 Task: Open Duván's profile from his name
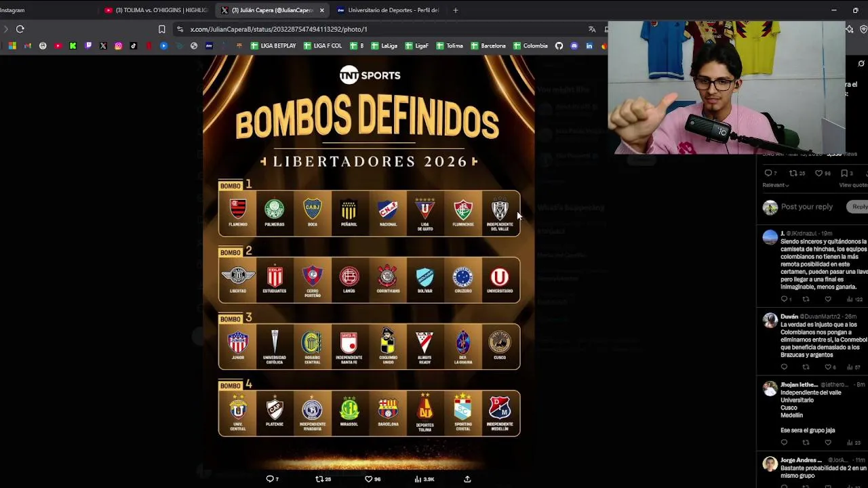point(789,317)
